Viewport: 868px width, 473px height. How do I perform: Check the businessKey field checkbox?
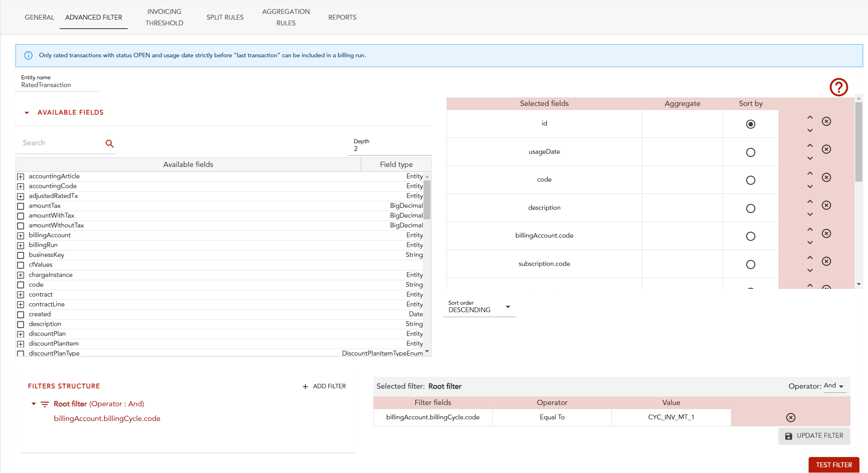point(20,255)
